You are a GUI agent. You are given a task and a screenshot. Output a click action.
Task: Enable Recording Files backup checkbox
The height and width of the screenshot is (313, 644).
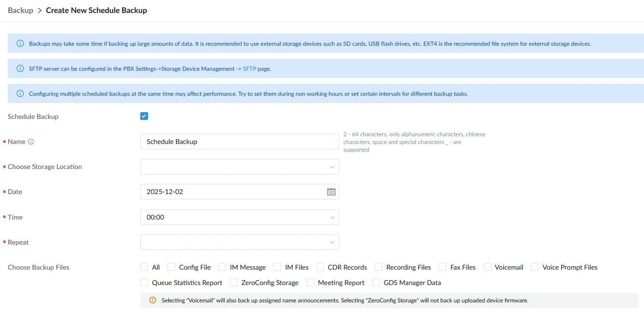(378, 267)
